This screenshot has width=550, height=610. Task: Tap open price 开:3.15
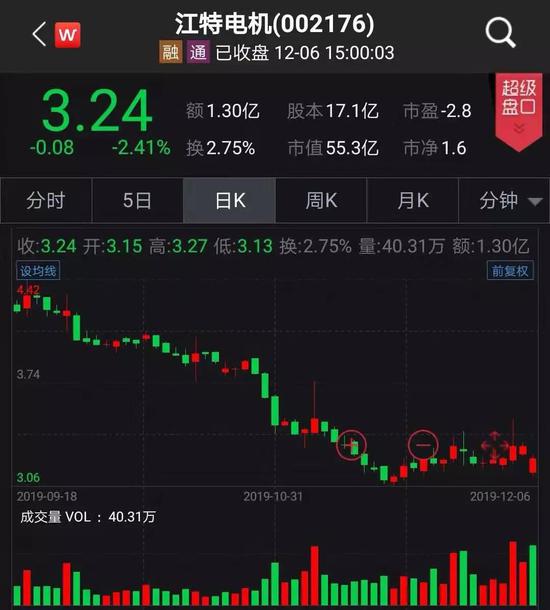tap(112, 246)
